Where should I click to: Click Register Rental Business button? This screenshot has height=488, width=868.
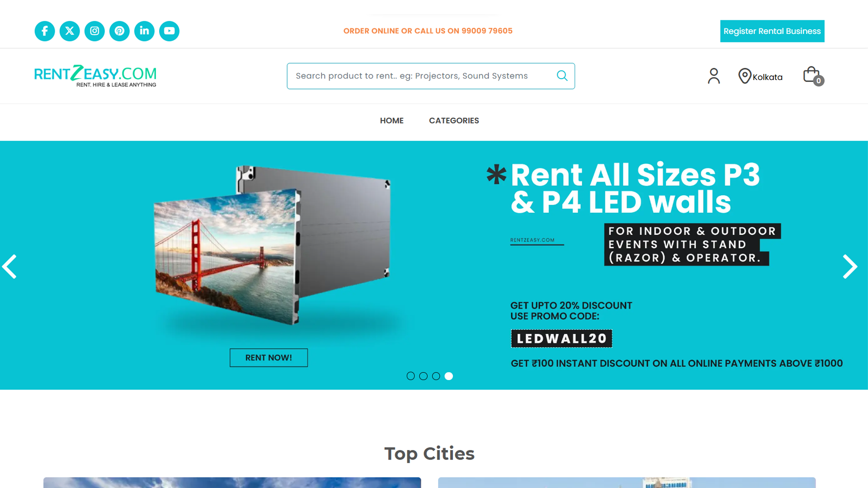(772, 31)
